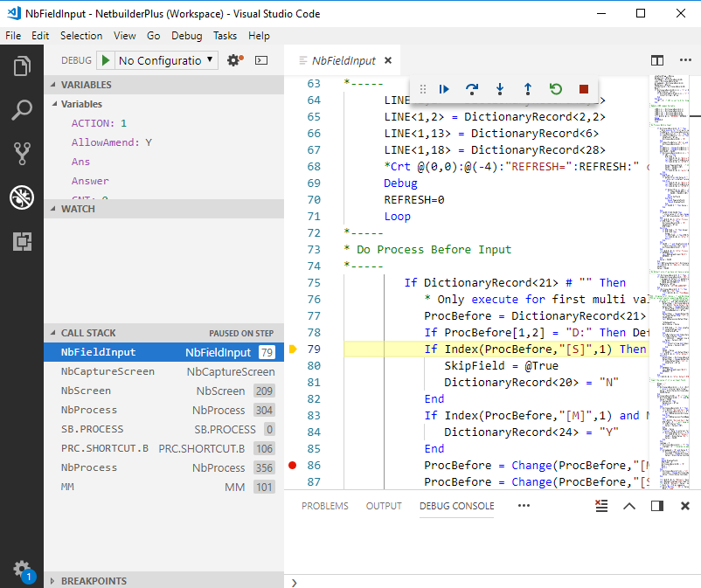Split the editor to the side
This screenshot has height=588, width=701.
click(657, 60)
